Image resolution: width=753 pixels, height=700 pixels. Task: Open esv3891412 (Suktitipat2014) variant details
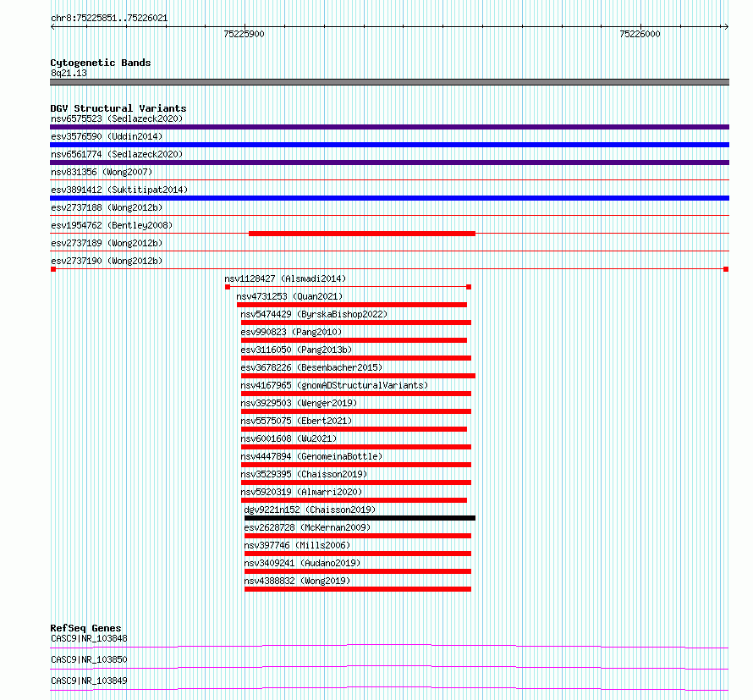(119, 190)
